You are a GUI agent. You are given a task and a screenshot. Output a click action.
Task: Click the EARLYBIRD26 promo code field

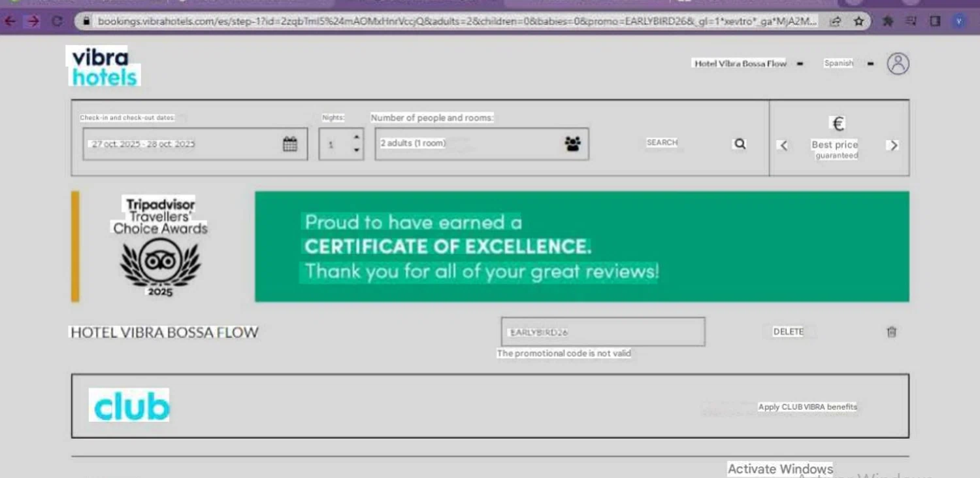[602, 332]
